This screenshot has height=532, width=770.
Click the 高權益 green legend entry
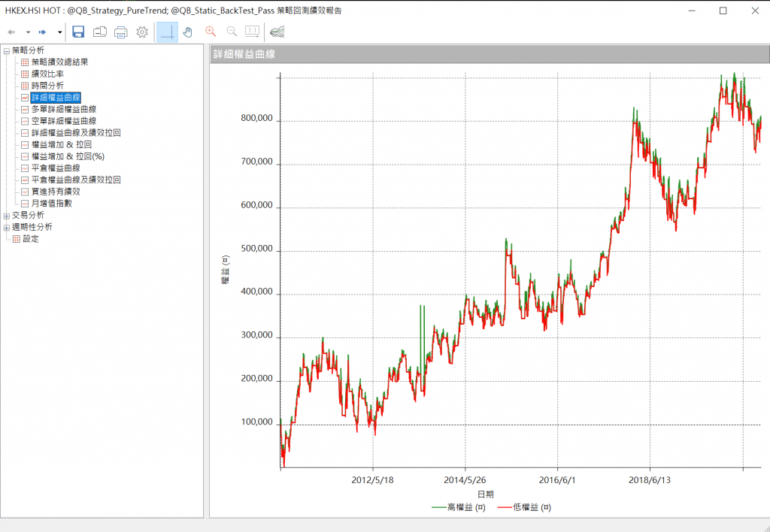click(459, 508)
